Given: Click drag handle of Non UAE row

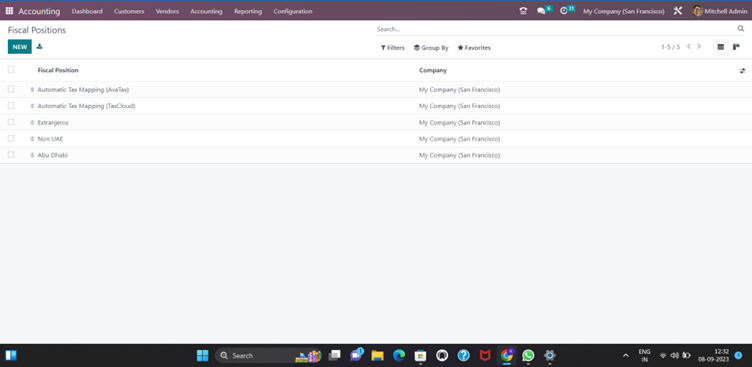Looking at the screenshot, I should [33, 139].
